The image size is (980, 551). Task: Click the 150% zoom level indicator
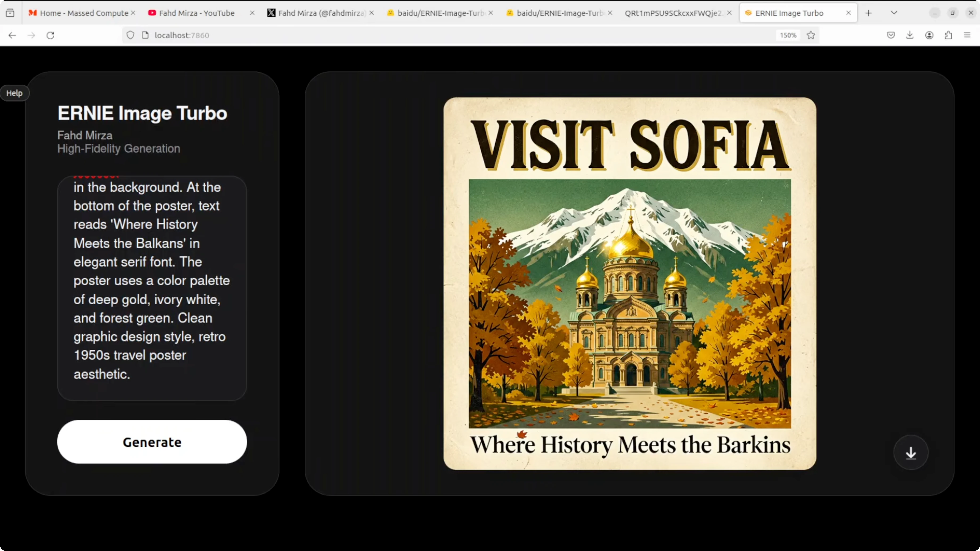click(788, 35)
